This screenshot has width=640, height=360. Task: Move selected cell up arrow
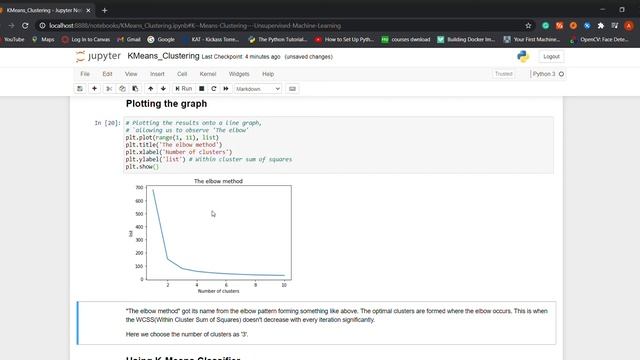[151, 89]
